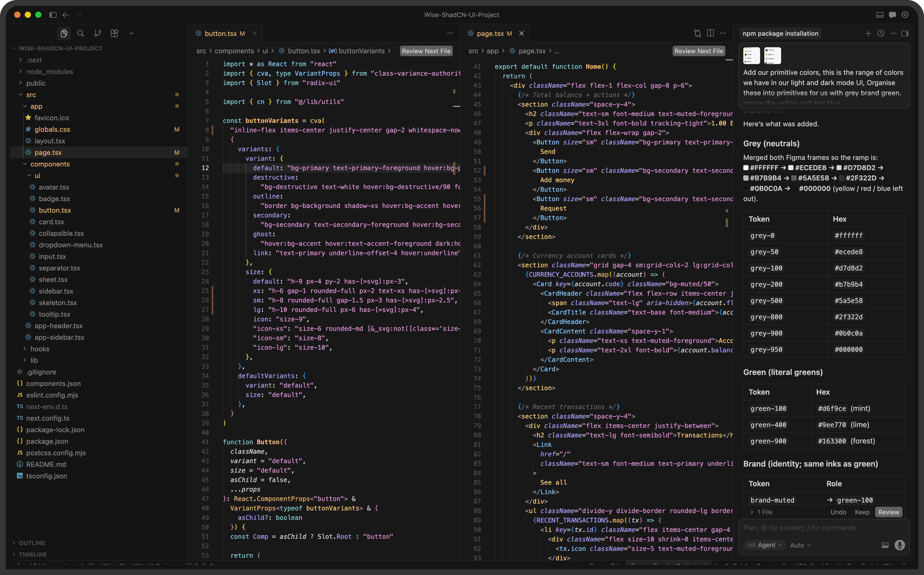Viewport: 924px width, 575px height.
Task: Click the Review button in chat
Action: pyautogui.click(x=888, y=512)
